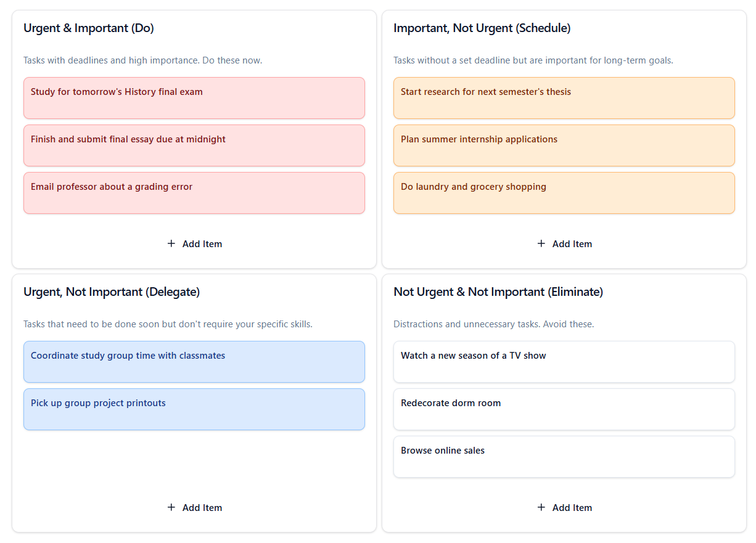The height and width of the screenshot is (543, 756).
Task: Open the final essay due at midnight card
Action: 194,145
